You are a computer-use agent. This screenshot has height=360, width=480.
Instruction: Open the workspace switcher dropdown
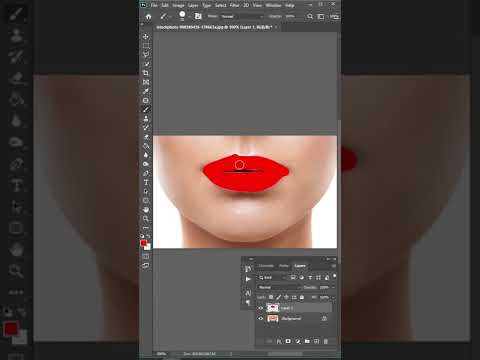point(321,16)
